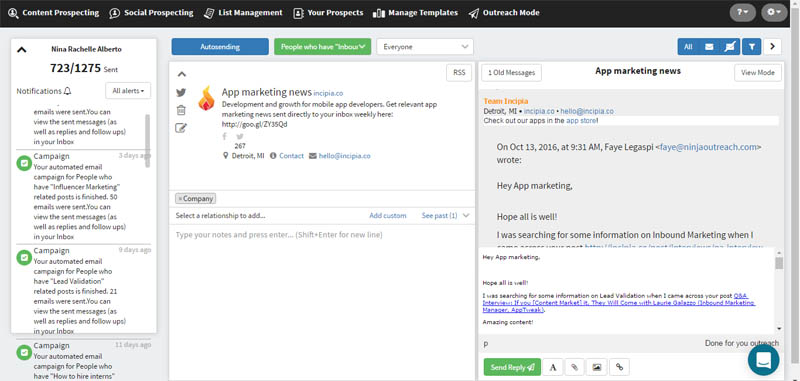The image size is (800, 381).
Task: Click the insert link chain icon
Action: click(x=619, y=367)
